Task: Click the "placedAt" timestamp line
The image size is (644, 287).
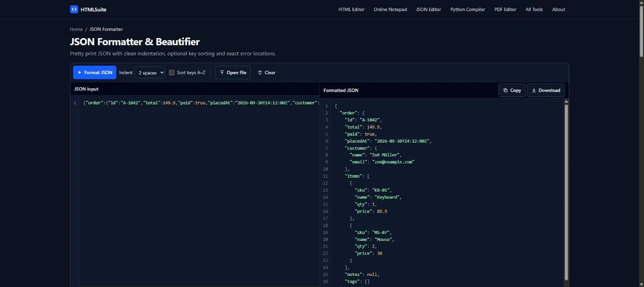Action: click(x=388, y=141)
